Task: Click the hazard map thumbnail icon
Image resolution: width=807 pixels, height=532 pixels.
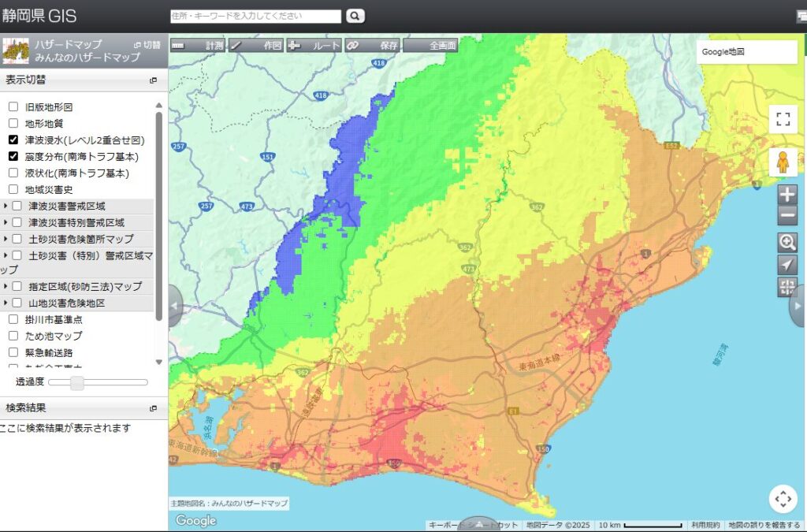Action: pyautogui.click(x=16, y=51)
